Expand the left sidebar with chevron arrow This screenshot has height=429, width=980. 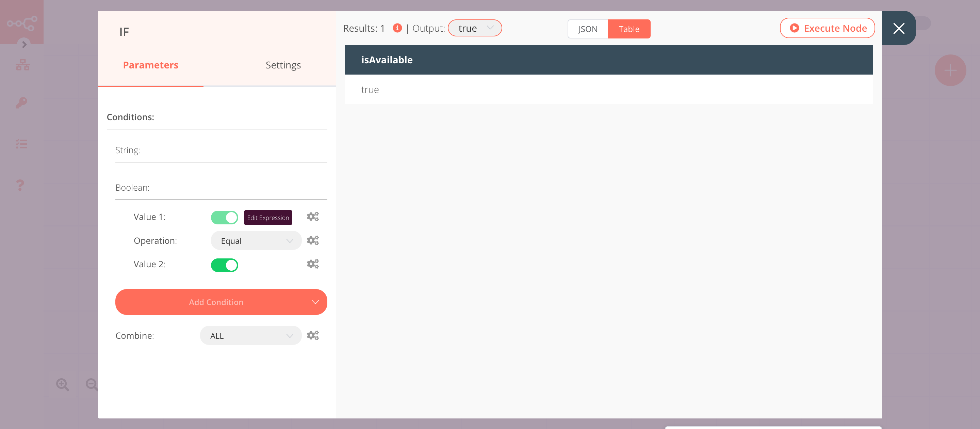click(x=24, y=45)
